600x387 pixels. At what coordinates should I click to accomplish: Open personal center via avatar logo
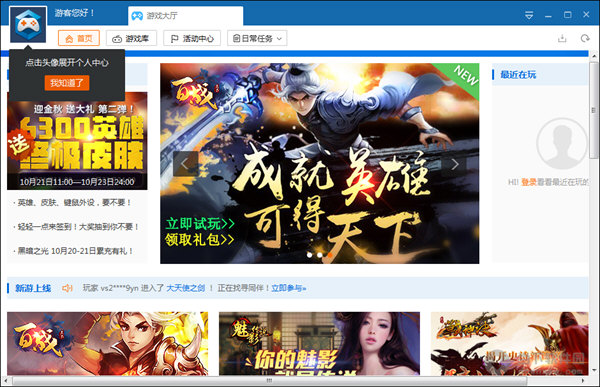[x=28, y=24]
